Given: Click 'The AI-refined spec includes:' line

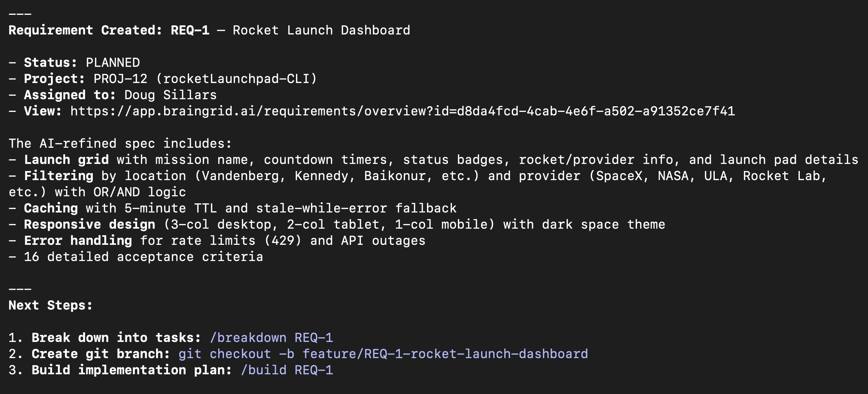Looking at the screenshot, I should pos(120,144).
